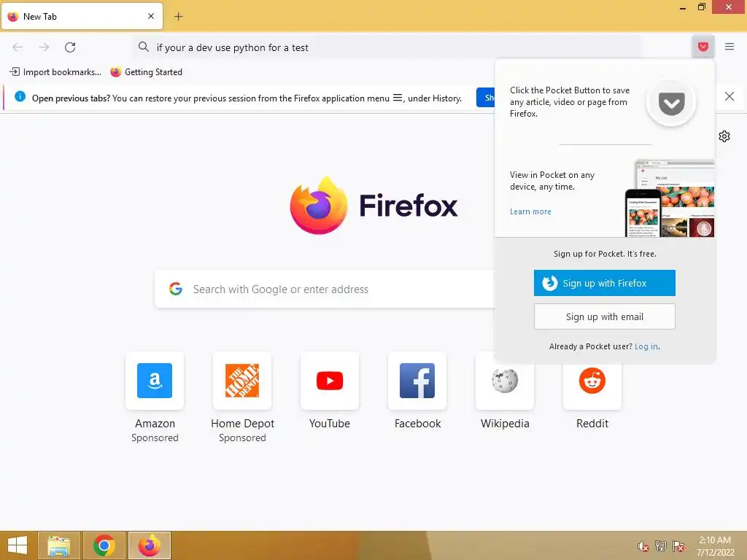Image resolution: width=747 pixels, height=560 pixels.
Task: Open the Firefox application menu
Action: pyautogui.click(x=729, y=47)
